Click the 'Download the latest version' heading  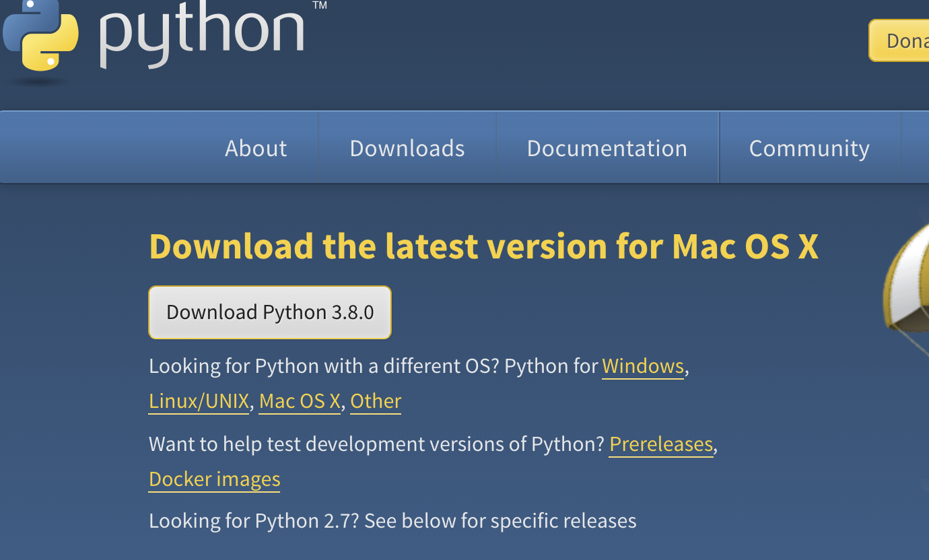483,246
